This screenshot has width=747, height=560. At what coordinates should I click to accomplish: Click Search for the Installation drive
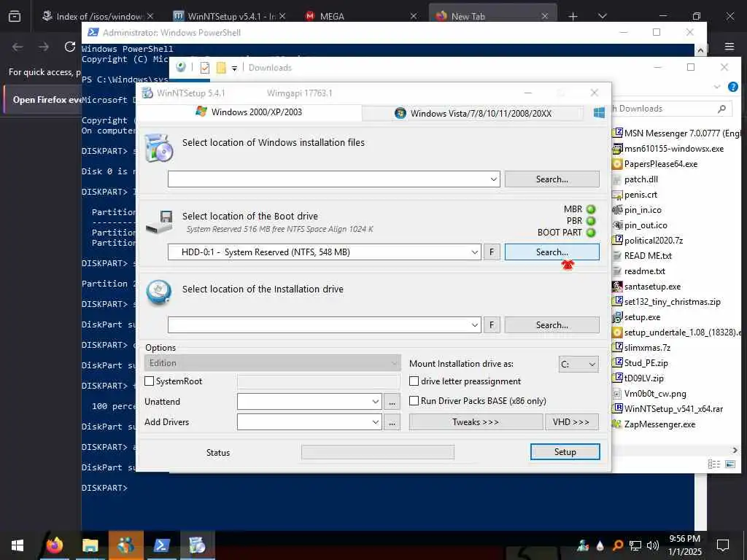pos(551,324)
